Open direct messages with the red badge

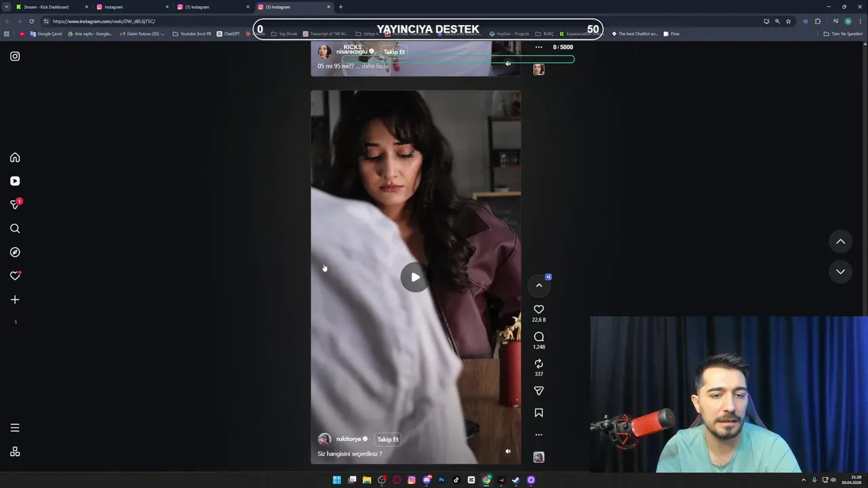click(x=15, y=204)
